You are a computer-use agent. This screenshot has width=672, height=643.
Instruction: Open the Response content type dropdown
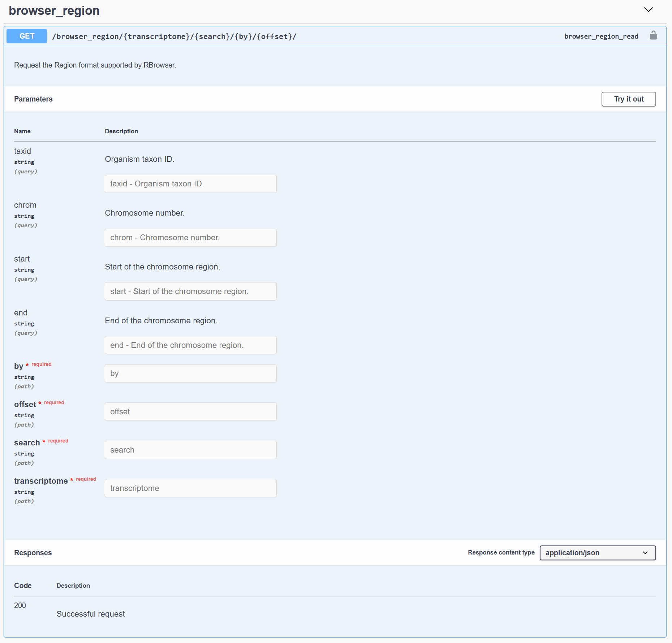[x=597, y=553]
